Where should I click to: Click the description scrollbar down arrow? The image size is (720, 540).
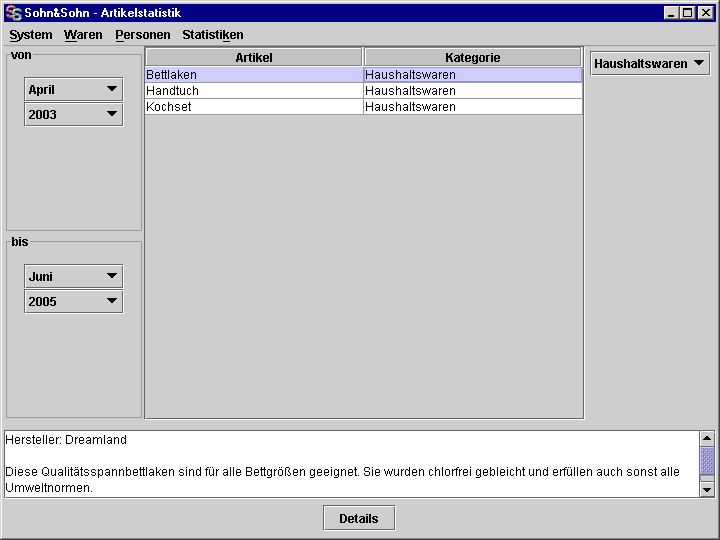(x=707, y=490)
